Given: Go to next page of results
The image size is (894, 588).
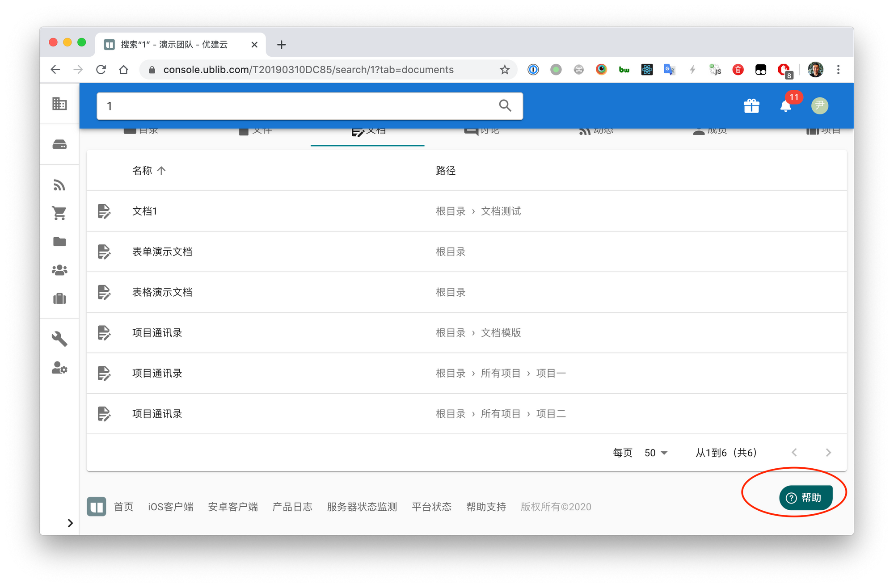Looking at the screenshot, I should [x=828, y=453].
